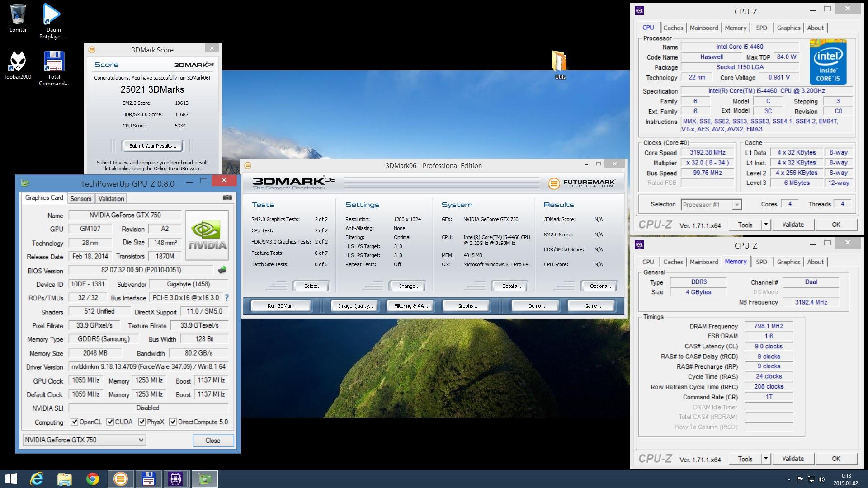Open Tools dropdown arrow in upper CPU-Z
This screenshot has width=868, height=488.
765,225
